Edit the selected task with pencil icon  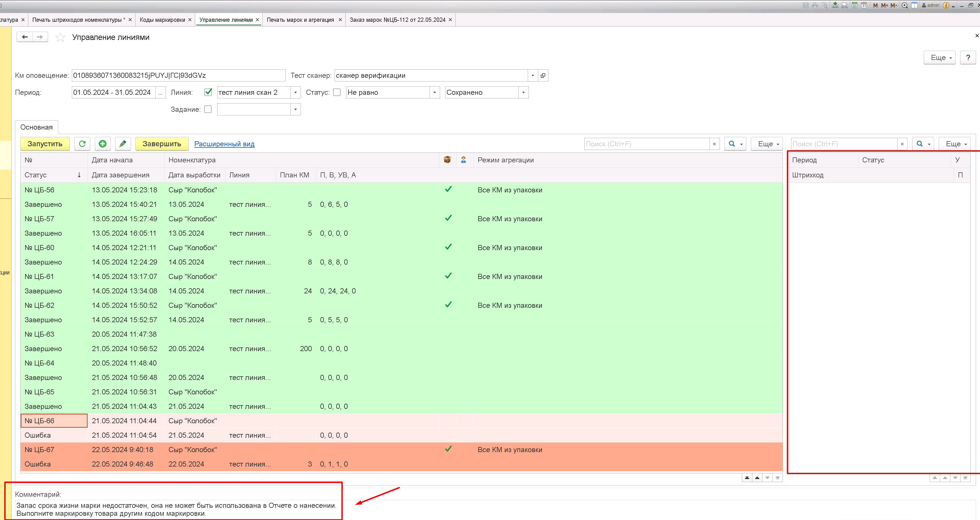[122, 144]
